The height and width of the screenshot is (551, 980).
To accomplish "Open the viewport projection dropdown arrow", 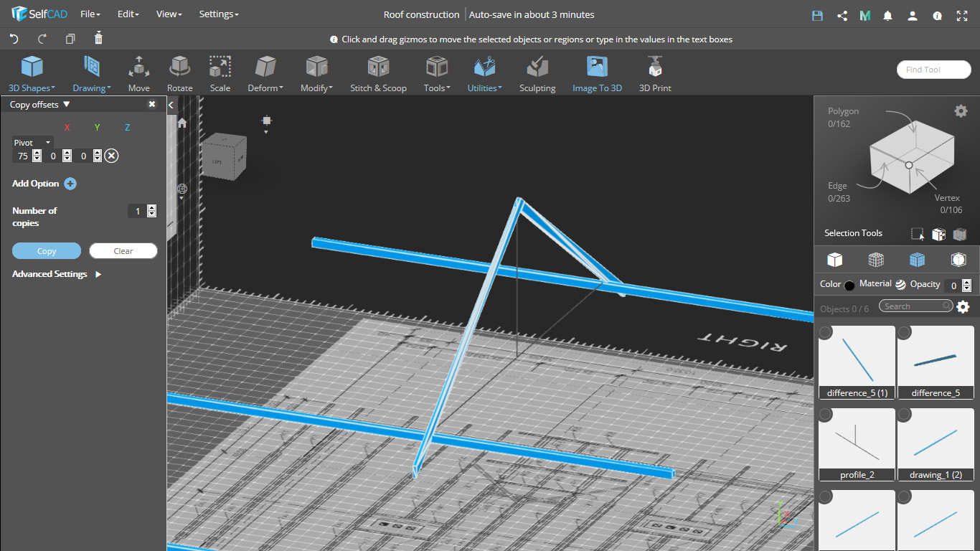I will click(x=266, y=132).
